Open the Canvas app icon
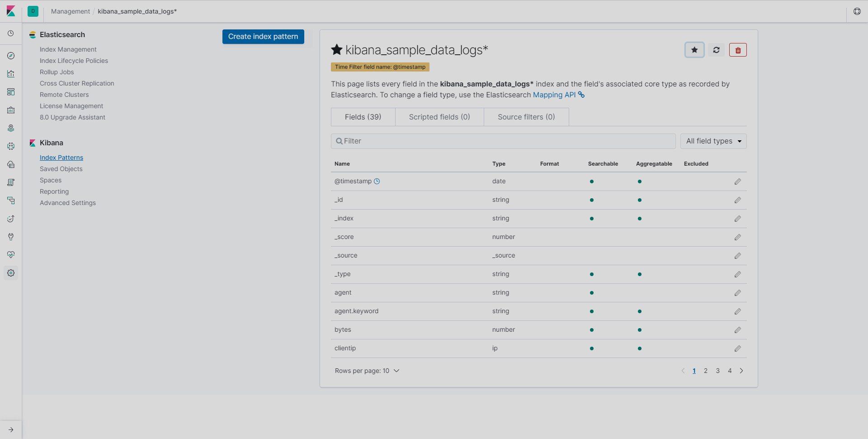This screenshot has width=868, height=439. (x=11, y=110)
